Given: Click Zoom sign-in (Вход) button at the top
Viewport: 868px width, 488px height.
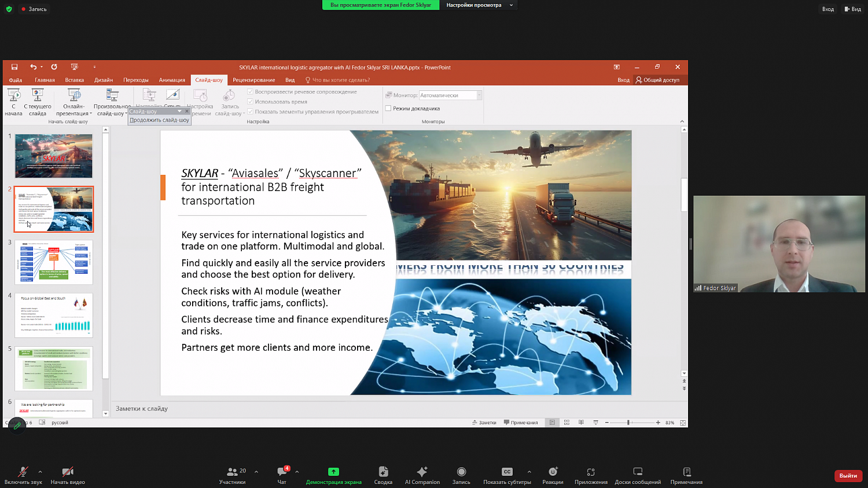Looking at the screenshot, I should pos(828,9).
